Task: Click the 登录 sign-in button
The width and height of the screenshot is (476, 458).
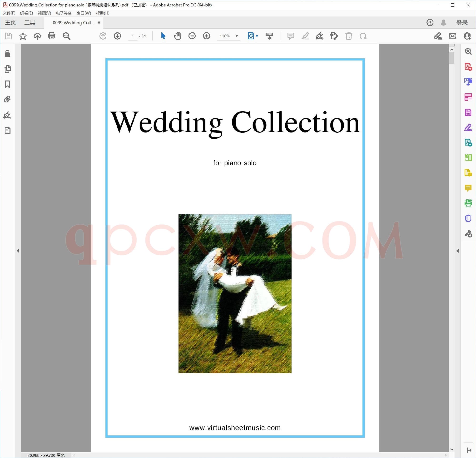Action: 462,23
